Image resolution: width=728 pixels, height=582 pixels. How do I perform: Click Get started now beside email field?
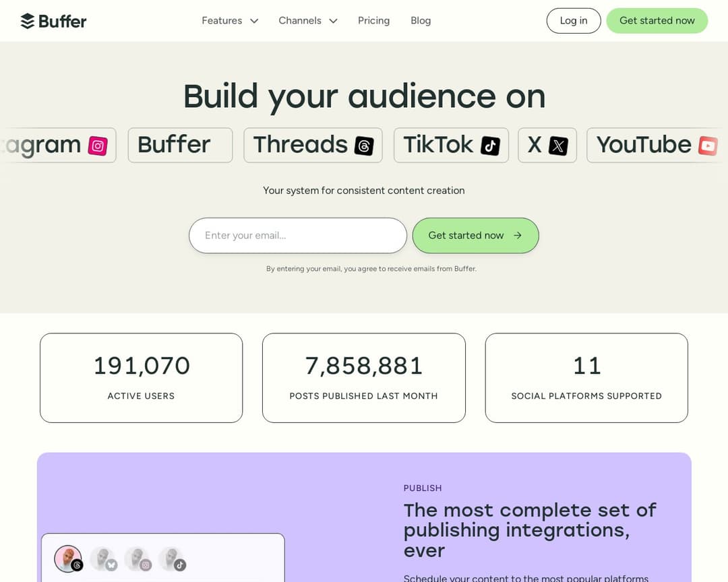[475, 235]
